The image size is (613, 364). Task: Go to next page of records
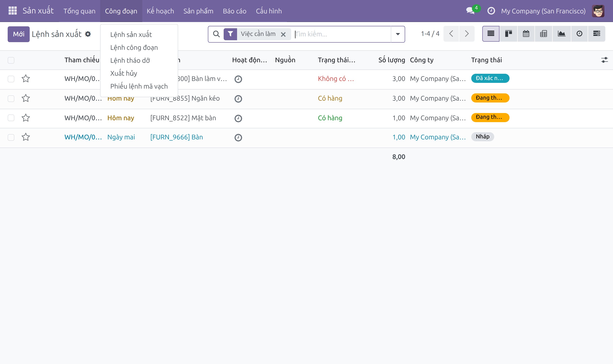467,34
